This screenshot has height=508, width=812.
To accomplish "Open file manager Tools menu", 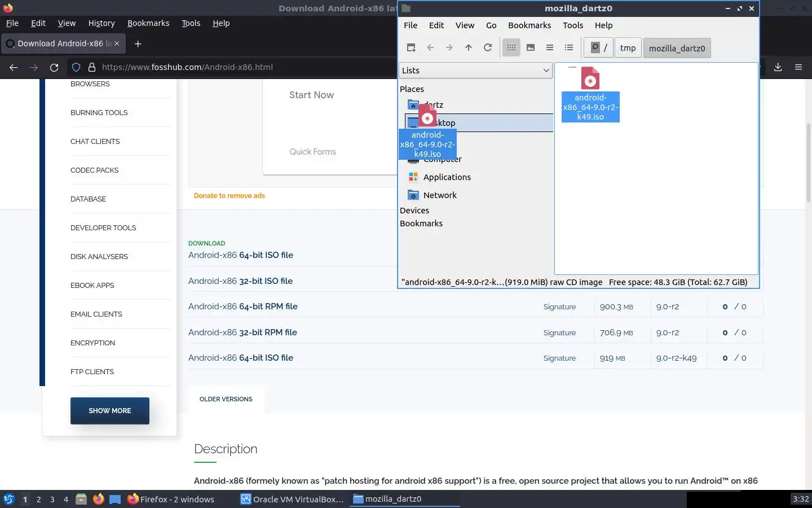I will click(x=573, y=25).
